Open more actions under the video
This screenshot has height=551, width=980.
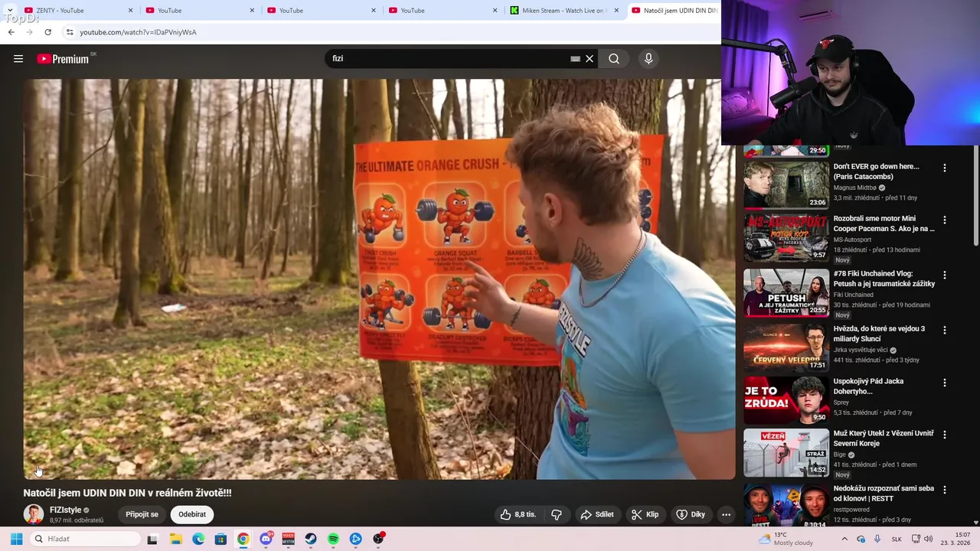(x=726, y=514)
